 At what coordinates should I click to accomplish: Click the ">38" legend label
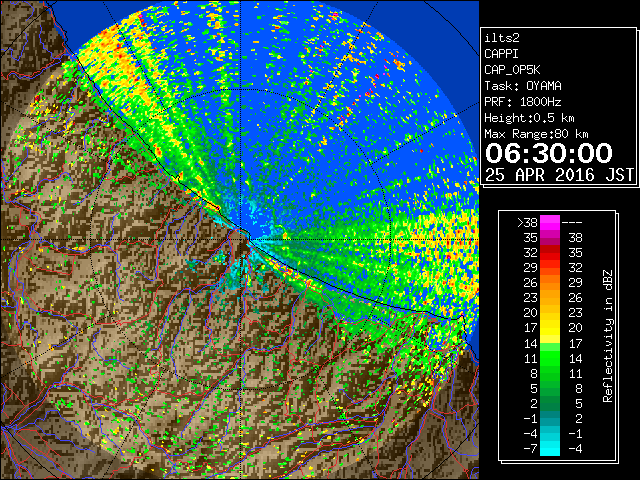coord(527,223)
